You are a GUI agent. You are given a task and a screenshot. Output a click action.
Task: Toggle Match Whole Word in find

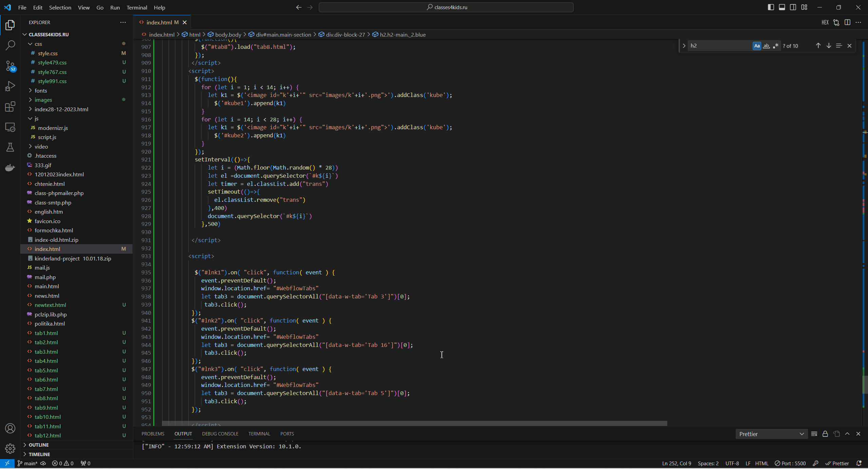[766, 46]
